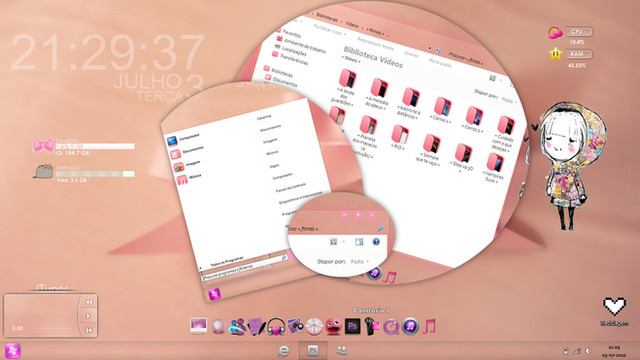Viewport: 640px width, 360px height.
Task: Open the Messenger taskbar button
Action: [x=342, y=351]
